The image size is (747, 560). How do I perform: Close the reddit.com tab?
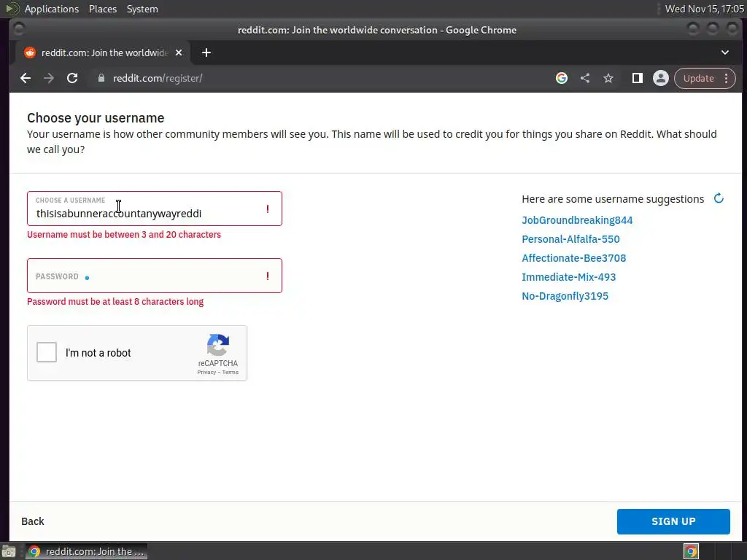coord(179,52)
